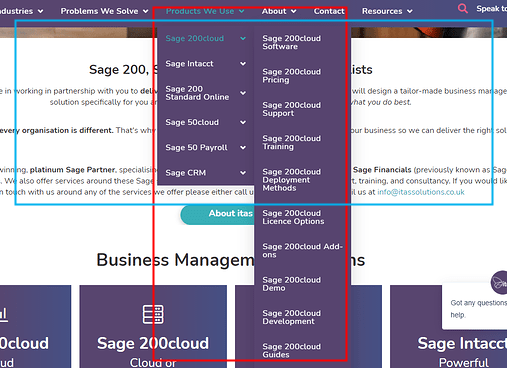Image resolution: width=507 pixels, height=368 pixels.
Task: Open Sage 200cloud Support link
Action: 291,109
